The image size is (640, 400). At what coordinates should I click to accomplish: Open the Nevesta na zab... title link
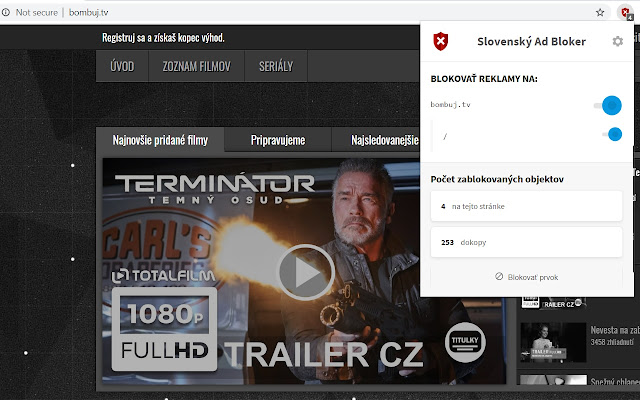click(x=615, y=330)
